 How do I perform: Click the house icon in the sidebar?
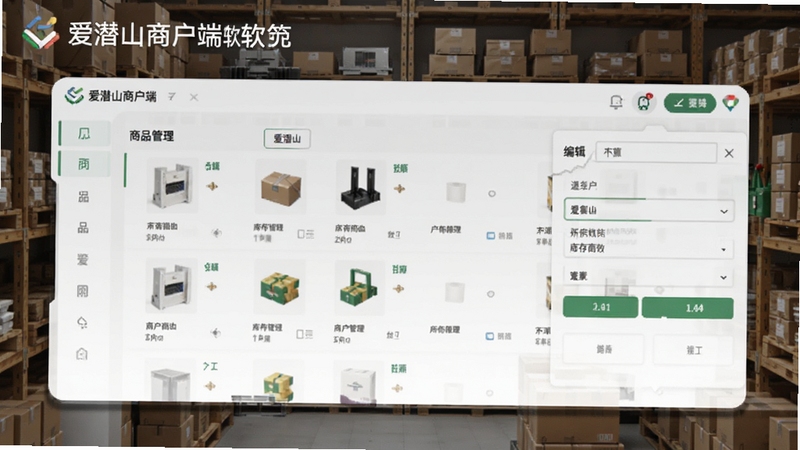pos(82,354)
